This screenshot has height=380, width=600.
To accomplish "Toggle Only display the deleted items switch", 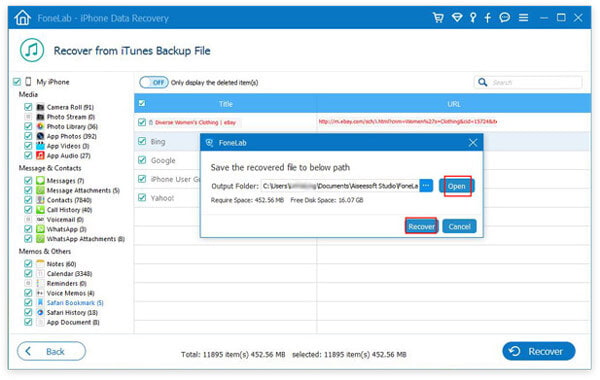I will [153, 82].
